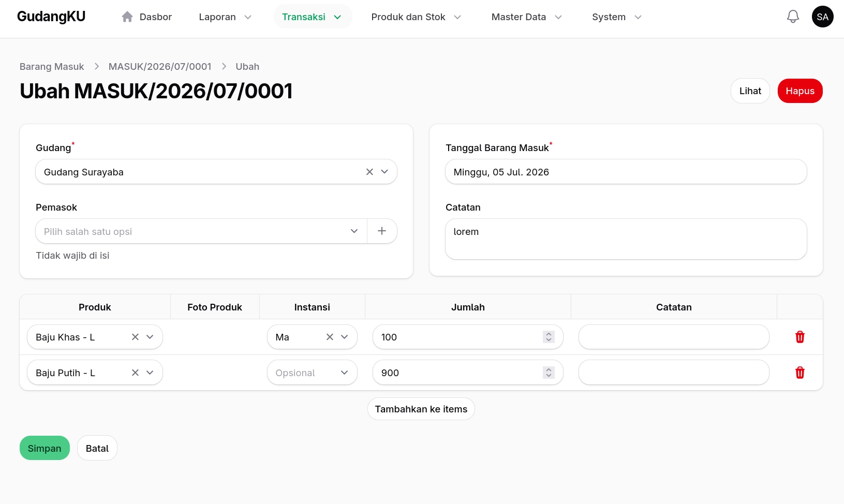Screen dimensions: 844x504
Task: Open the Tanggal Barang Masuk date field
Action: click(626, 172)
